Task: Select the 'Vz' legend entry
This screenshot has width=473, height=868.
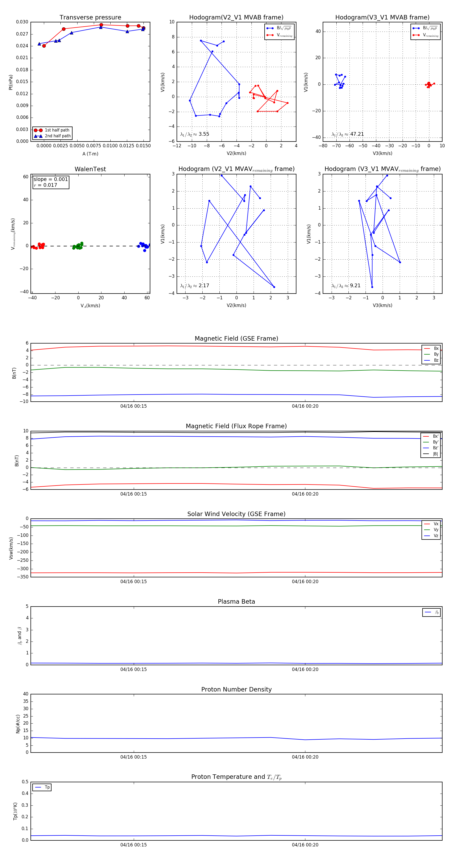Action: click(431, 536)
